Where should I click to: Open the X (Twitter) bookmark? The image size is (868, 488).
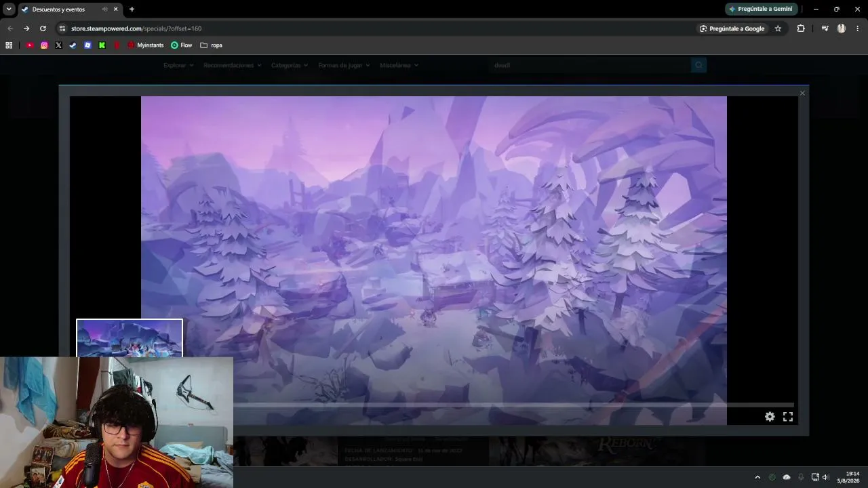58,45
